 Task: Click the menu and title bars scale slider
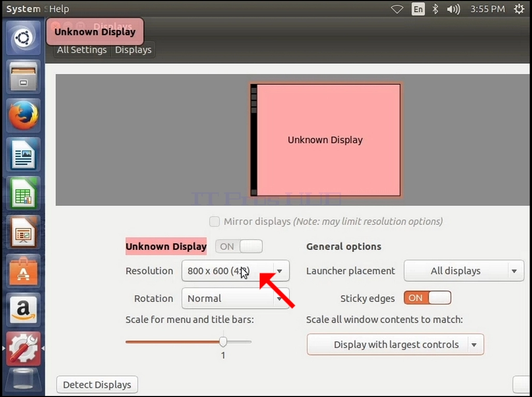pyautogui.click(x=188, y=342)
